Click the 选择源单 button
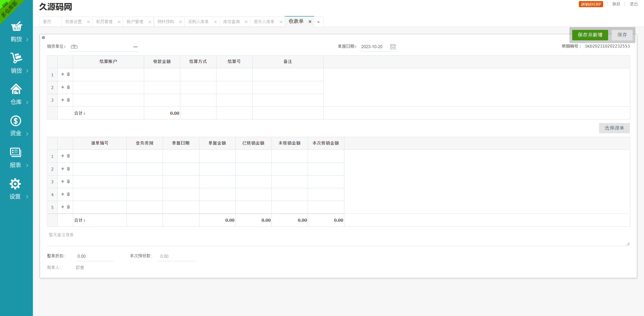The width and height of the screenshot is (644, 316). coord(614,128)
